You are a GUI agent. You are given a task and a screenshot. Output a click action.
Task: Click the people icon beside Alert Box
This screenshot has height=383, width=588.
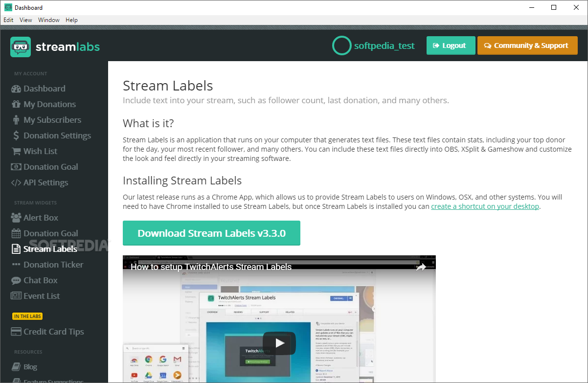(x=16, y=218)
